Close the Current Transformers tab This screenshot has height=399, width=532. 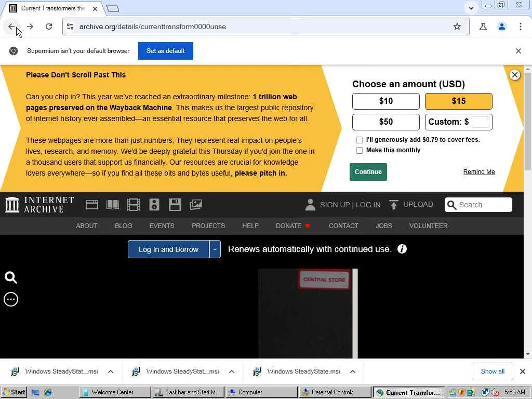tap(95, 8)
